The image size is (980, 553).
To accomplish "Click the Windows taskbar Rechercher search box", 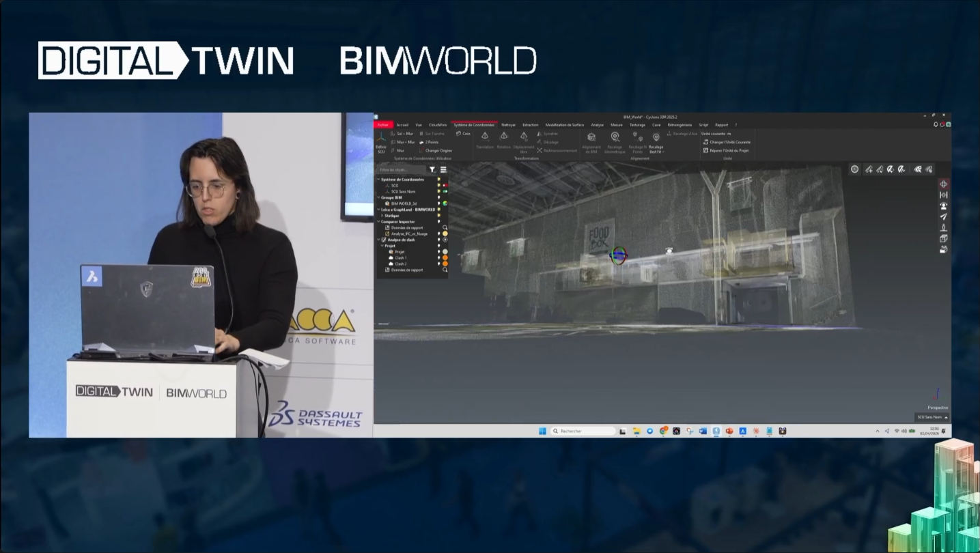I will (x=583, y=431).
